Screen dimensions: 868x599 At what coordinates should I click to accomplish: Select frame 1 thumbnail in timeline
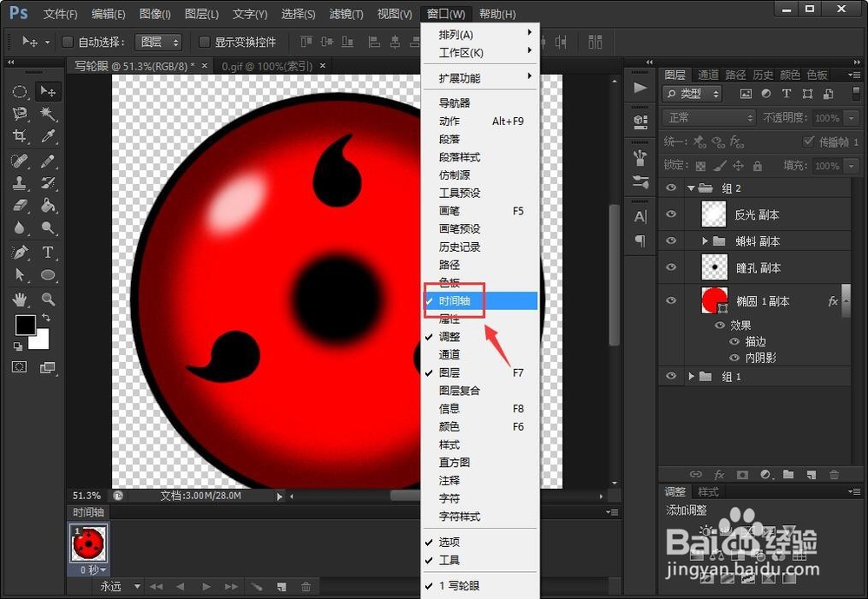(x=89, y=543)
